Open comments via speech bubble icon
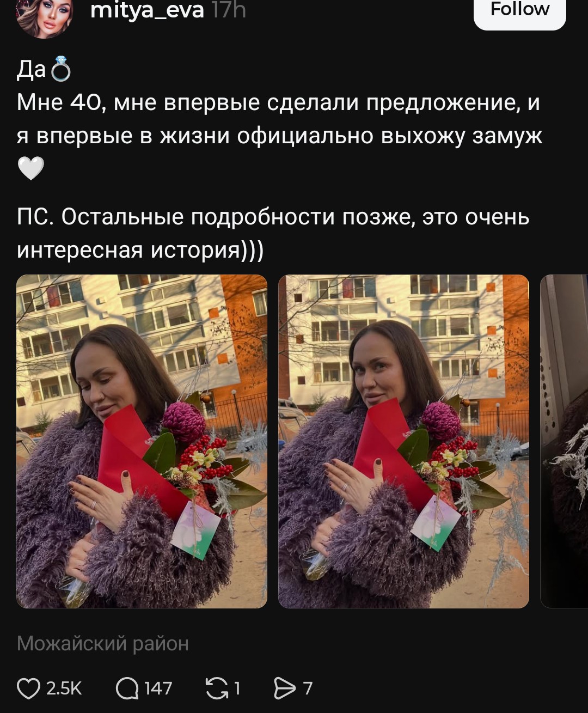Image resolution: width=588 pixels, height=713 pixels. [x=127, y=688]
